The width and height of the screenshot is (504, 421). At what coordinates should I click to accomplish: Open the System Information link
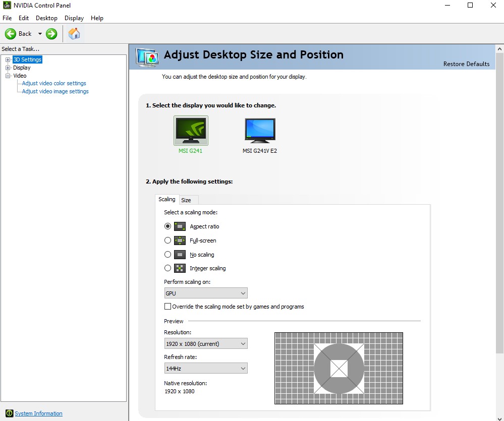[x=38, y=413]
